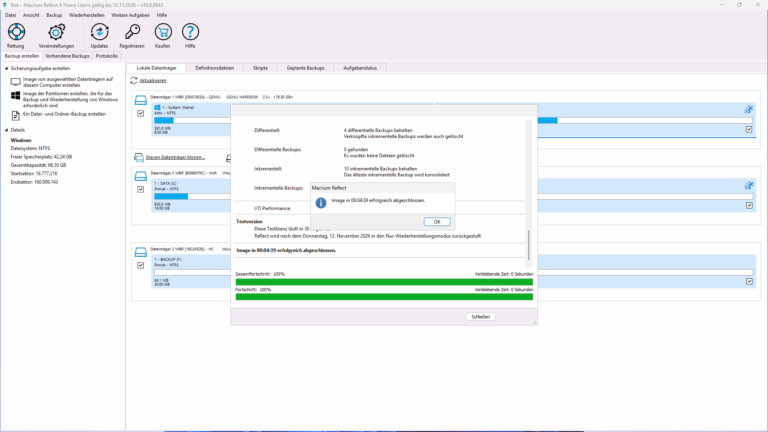This screenshot has height=432, width=768.
Task: Toggle right-side checkbox on Datenträger 1 row
Action: [x=749, y=129]
